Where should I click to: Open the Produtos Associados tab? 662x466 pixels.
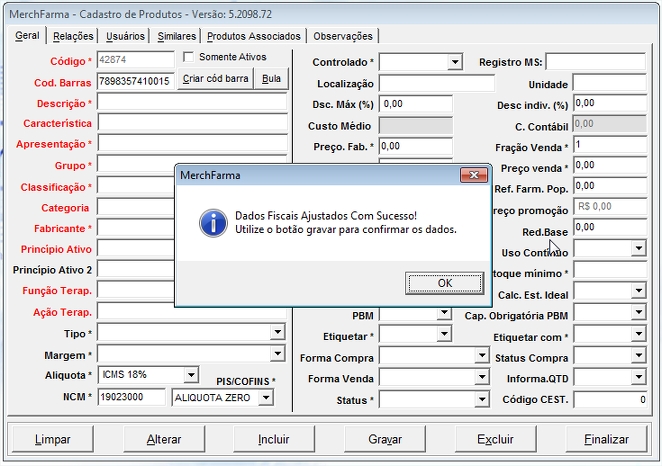254,36
